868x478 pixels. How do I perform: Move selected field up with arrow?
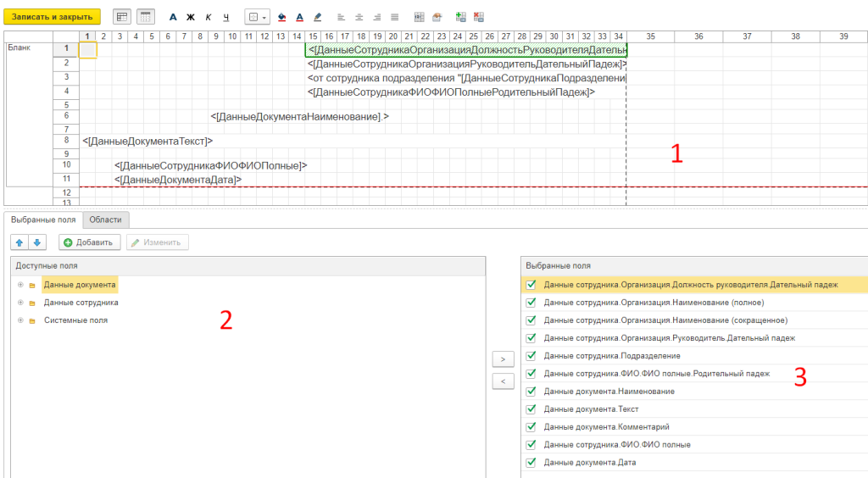[19, 242]
